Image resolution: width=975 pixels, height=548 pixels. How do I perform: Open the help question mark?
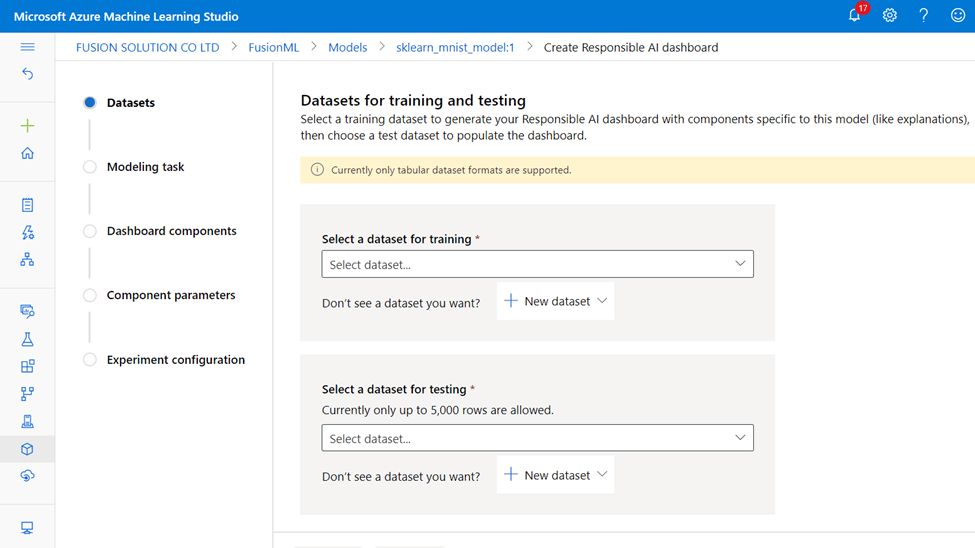[x=923, y=16]
